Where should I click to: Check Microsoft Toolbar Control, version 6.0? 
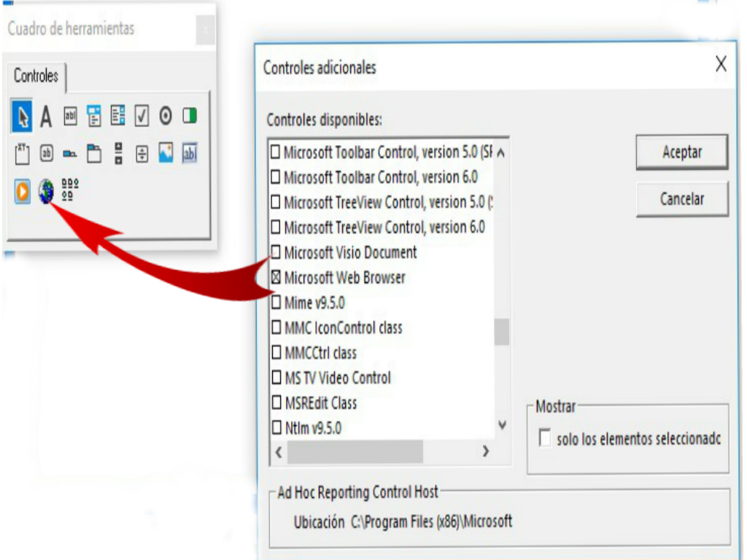click(275, 177)
